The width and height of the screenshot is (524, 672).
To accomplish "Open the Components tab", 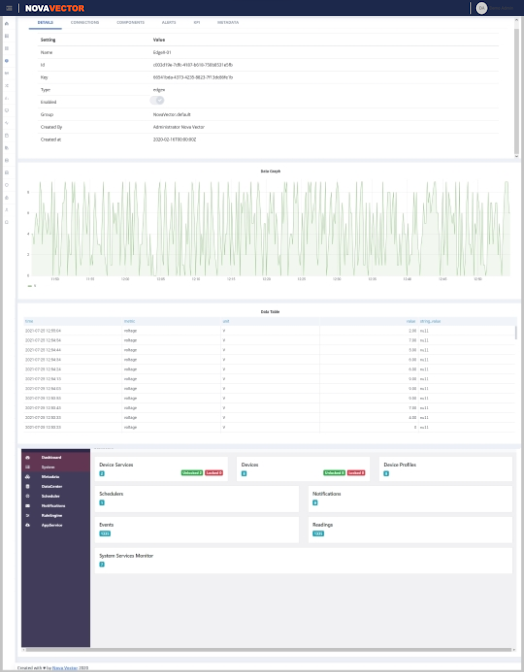I will point(131,22).
